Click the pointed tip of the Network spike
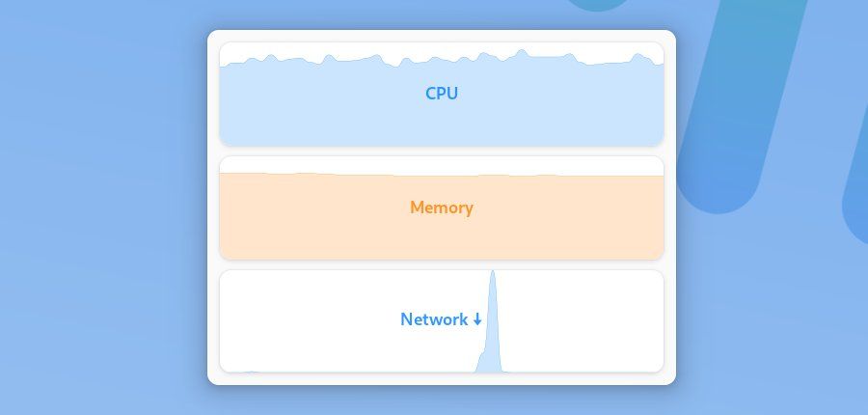The image size is (868, 415). tap(493, 272)
